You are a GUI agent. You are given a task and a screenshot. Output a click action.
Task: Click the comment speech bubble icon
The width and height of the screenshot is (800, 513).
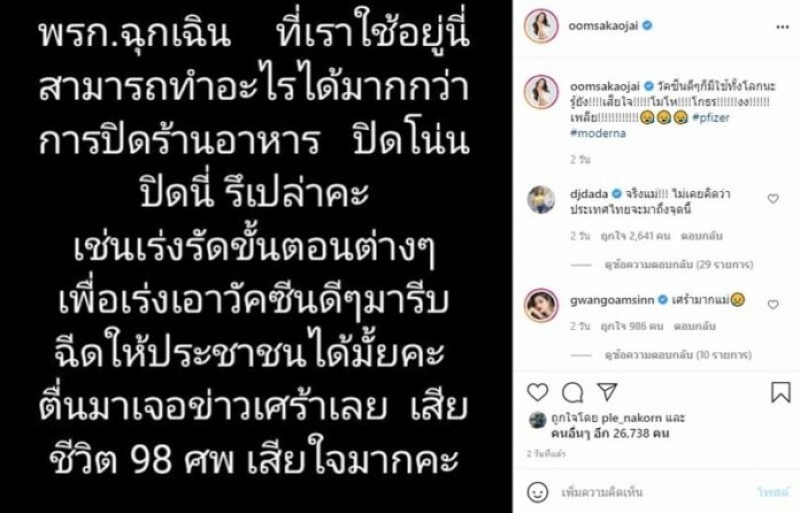tap(572, 393)
